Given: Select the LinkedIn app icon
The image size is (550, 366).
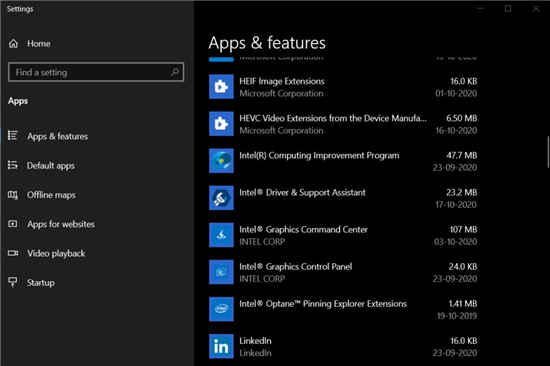Looking at the screenshot, I should coord(221,346).
